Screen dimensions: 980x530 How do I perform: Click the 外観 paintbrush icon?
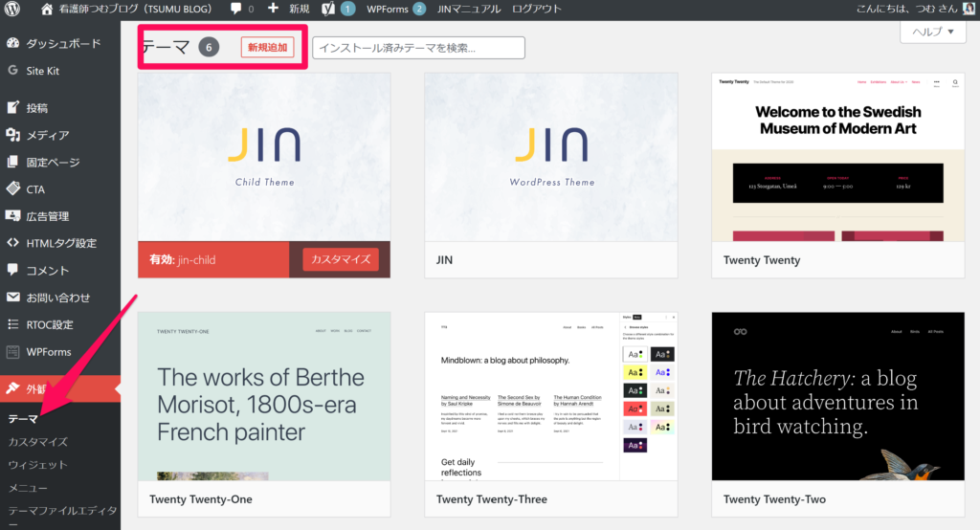(x=12, y=388)
